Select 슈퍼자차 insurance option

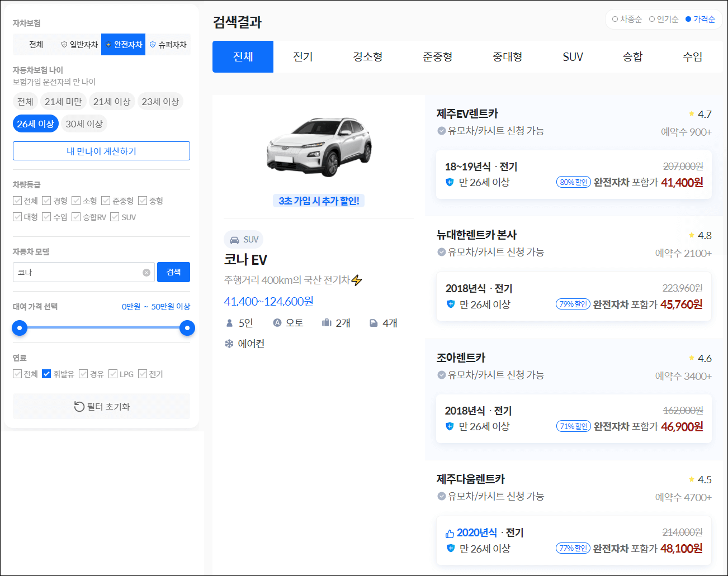coord(168,45)
